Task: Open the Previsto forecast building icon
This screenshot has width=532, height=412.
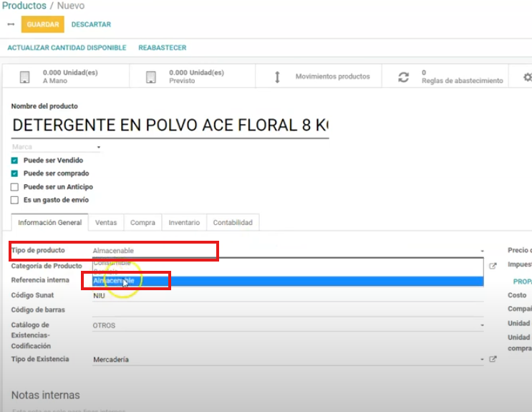Action: [150, 77]
